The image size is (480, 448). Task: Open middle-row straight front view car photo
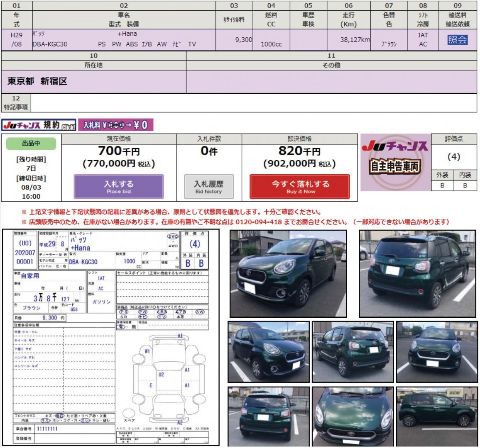pyautogui.click(x=437, y=352)
